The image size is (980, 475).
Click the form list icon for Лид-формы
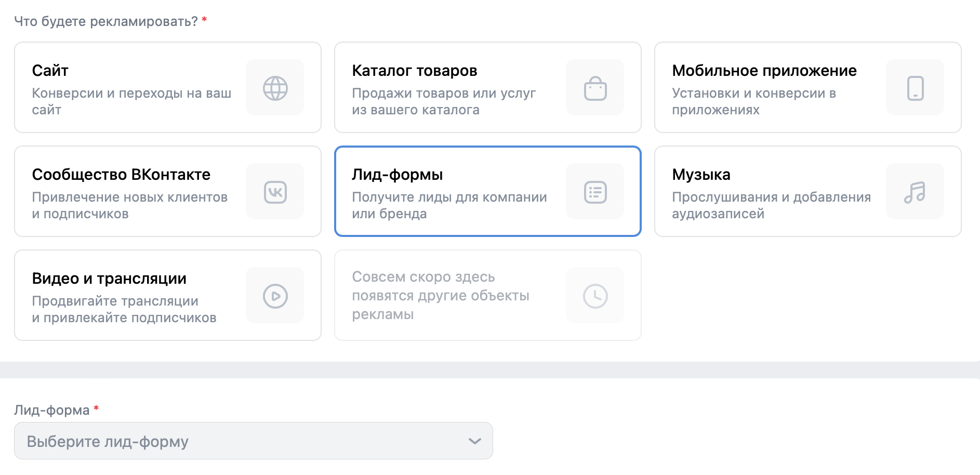click(x=595, y=192)
